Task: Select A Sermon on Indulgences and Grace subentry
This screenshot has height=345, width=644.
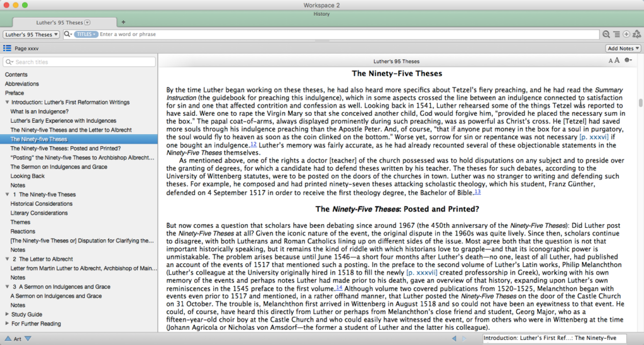Action: (x=56, y=296)
